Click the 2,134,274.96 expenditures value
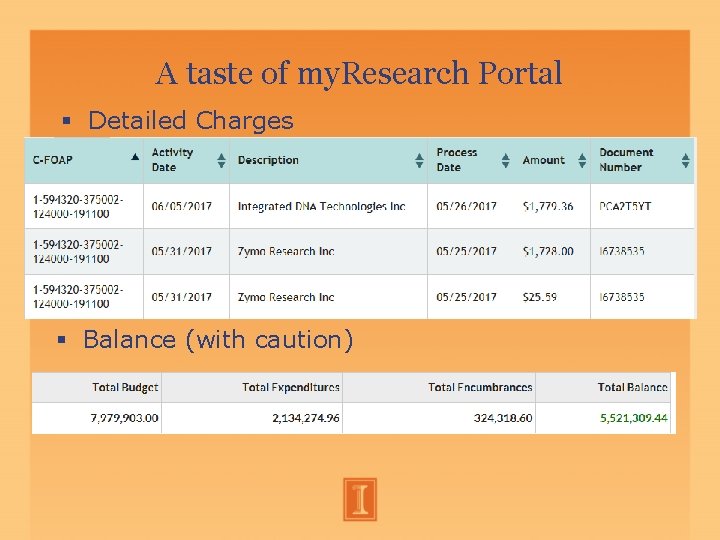Screen dimensions: 720x540 pos(306,418)
